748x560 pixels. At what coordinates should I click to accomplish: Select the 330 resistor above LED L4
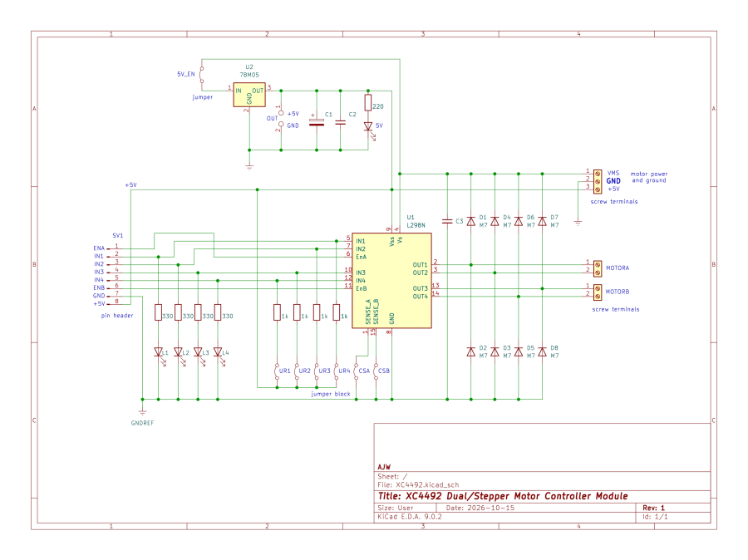click(x=218, y=312)
